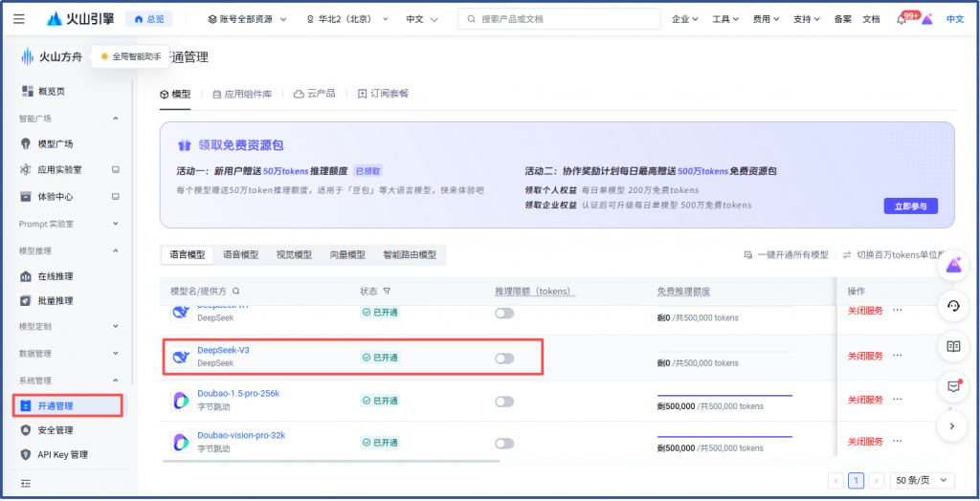Screen dimensions: 980x501
Task: Toggle inference limit for Doubao-1.5-pro-256k
Action: (504, 401)
